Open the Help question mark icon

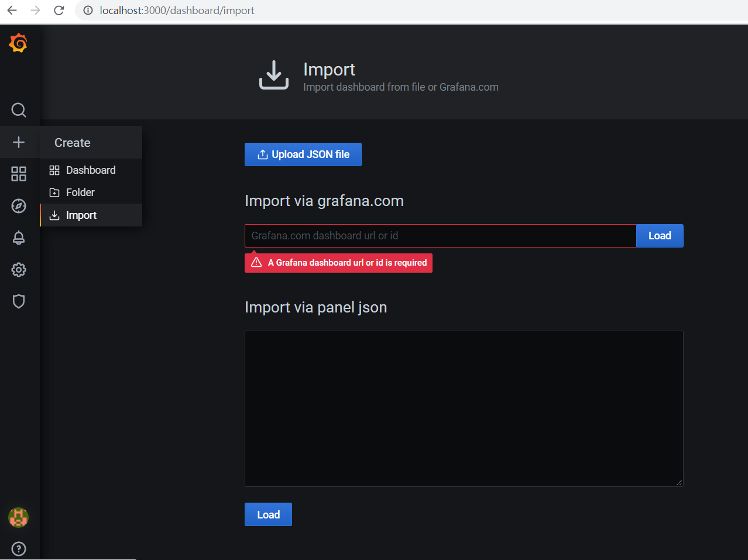click(x=19, y=549)
